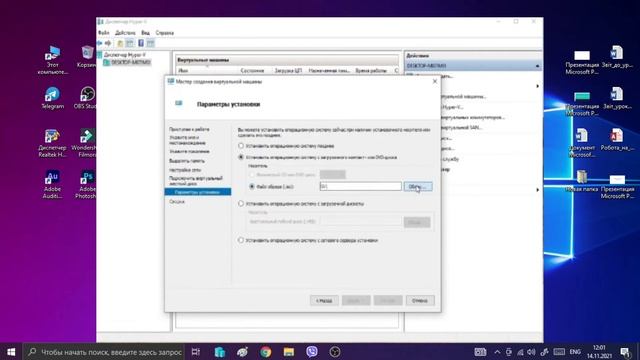Viewport: 640px width, 360px height.
Task: Open the Звіт_урок Word document icon
Action: coord(617,98)
